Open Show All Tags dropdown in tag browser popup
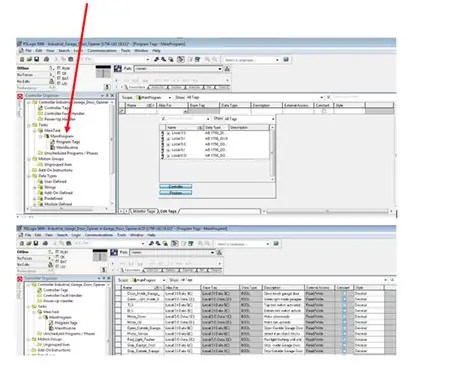The width and height of the screenshot is (460, 368). [273, 119]
